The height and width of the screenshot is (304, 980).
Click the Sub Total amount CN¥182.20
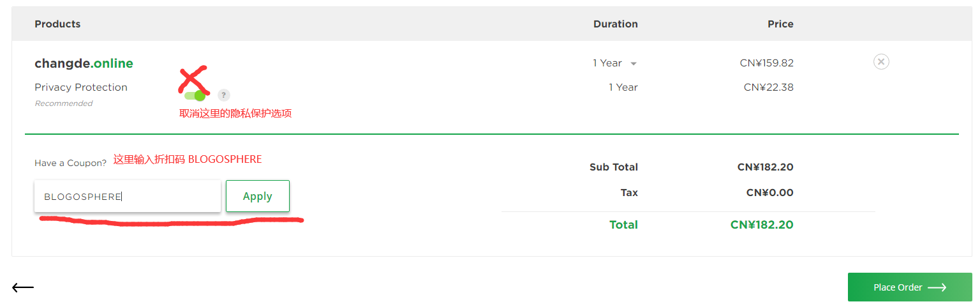point(766,167)
